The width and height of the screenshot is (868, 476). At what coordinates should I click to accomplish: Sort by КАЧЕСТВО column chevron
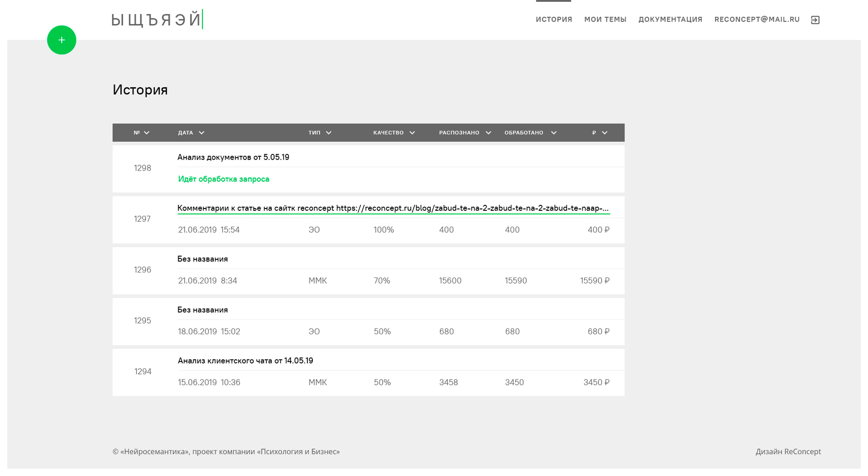click(412, 133)
